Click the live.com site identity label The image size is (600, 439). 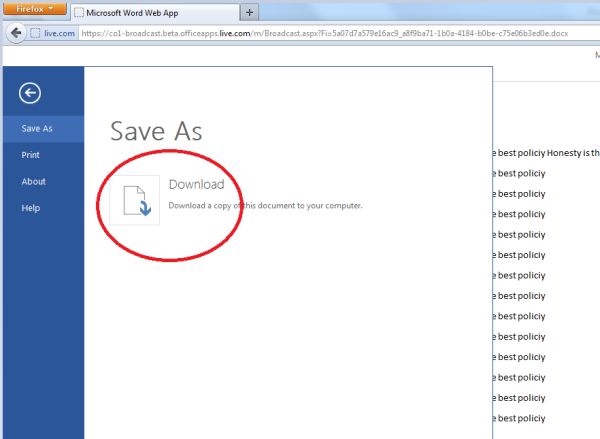pyautogui.click(x=59, y=33)
